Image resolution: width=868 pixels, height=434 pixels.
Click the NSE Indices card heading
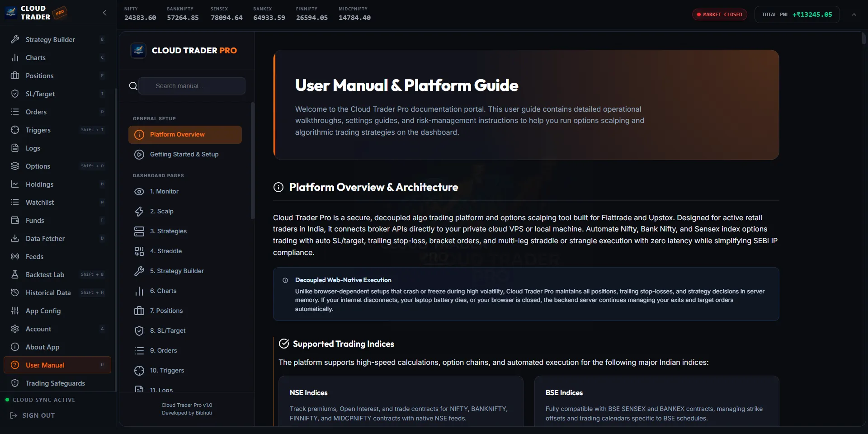[x=309, y=393]
